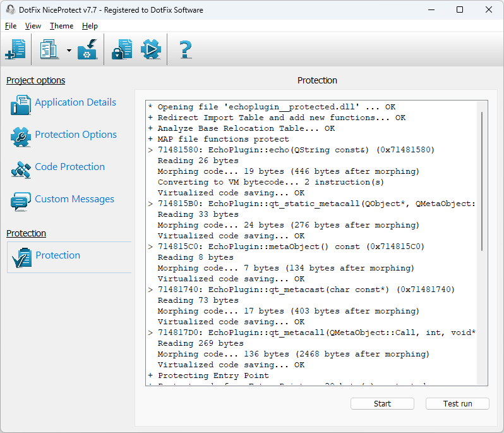Viewport: 504px width, 433px height.
Task: Click the 'EchoPlugin::qt_metacall(QMetaObject::Call' log line
Action: (x=311, y=332)
